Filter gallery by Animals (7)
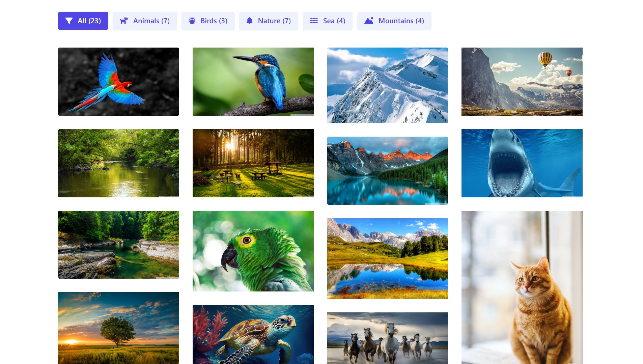This screenshot has width=643, height=364. point(145,21)
